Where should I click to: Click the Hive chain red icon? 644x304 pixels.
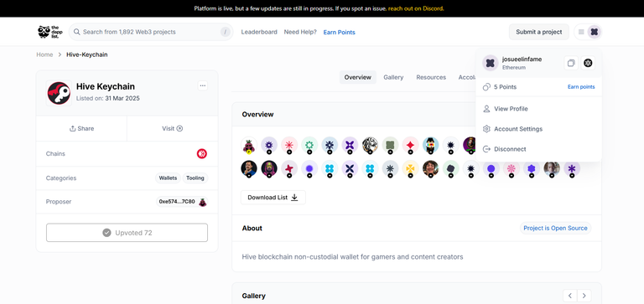[x=201, y=154]
